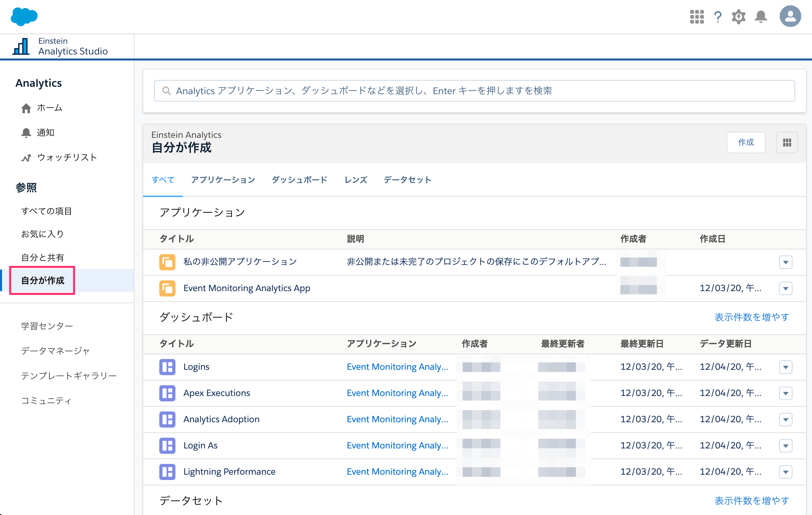This screenshot has width=812, height=515.
Task: Click the Analytics Adoption dashboard icon
Action: point(167,420)
